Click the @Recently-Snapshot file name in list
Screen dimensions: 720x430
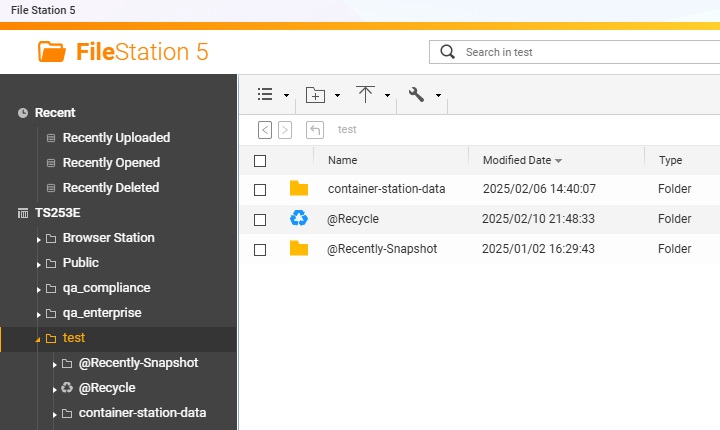tap(382, 249)
